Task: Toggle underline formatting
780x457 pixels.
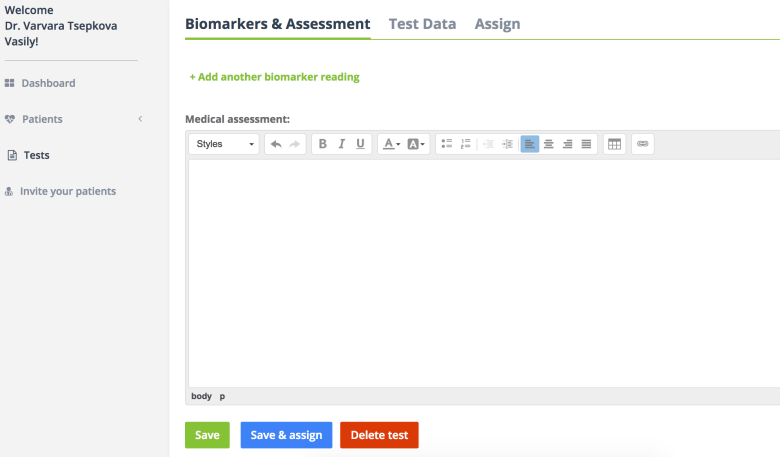Action: pos(361,144)
